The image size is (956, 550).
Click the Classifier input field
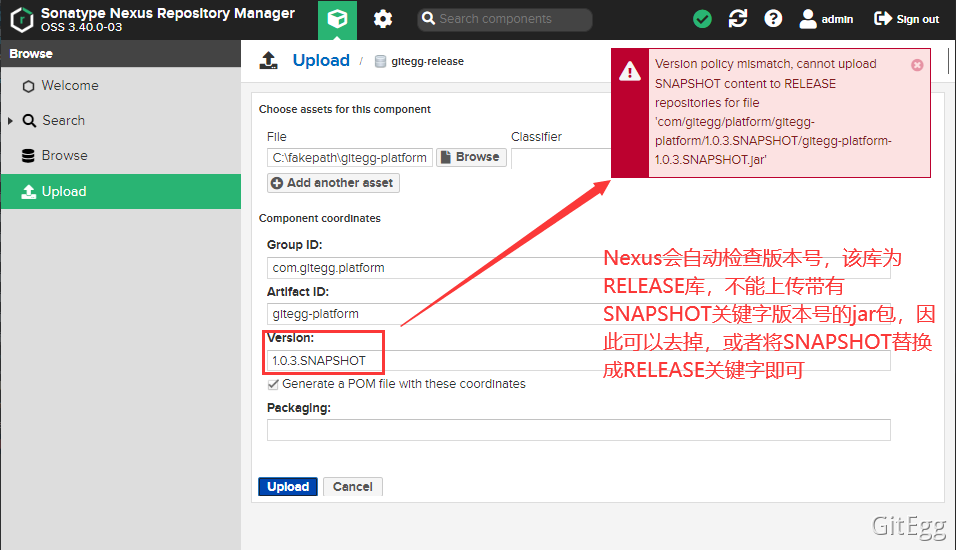point(561,157)
